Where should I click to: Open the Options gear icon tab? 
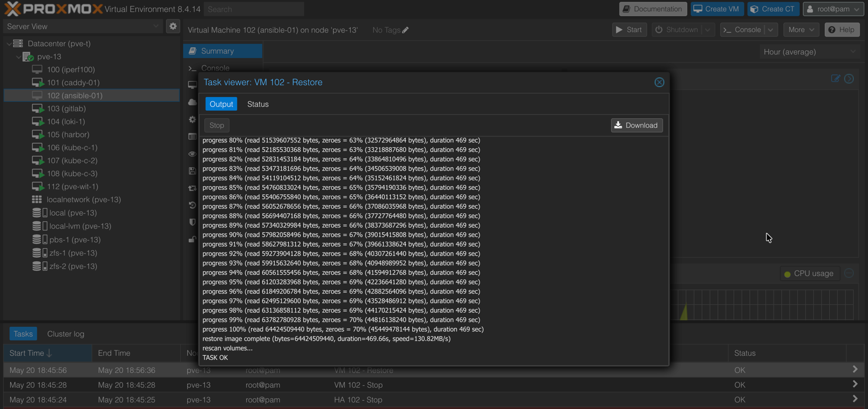(x=192, y=119)
